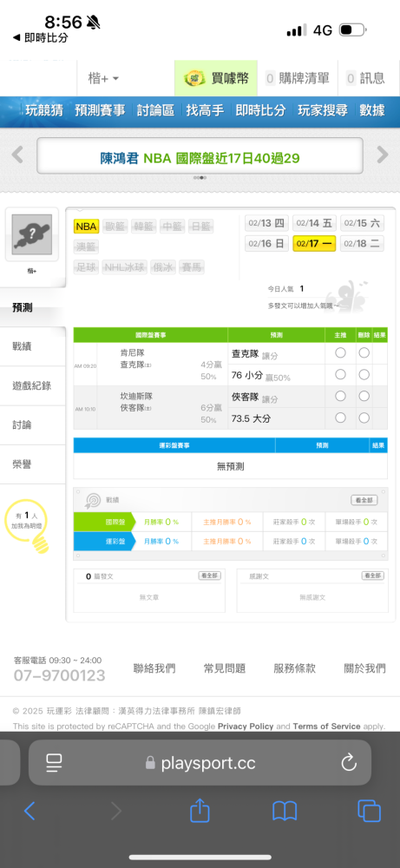This screenshot has width=400, height=868.
Task: Expand the 楷+ user dropdown
Action: 103,79
